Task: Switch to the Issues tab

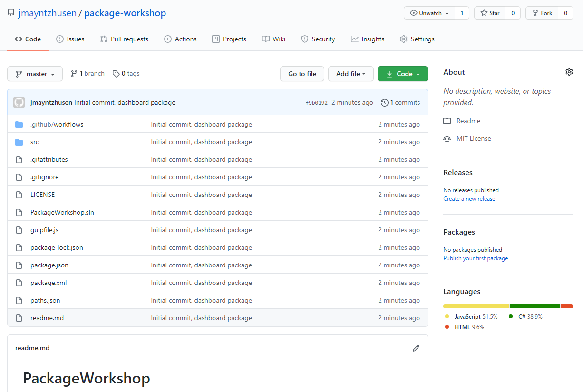Action: click(x=70, y=39)
